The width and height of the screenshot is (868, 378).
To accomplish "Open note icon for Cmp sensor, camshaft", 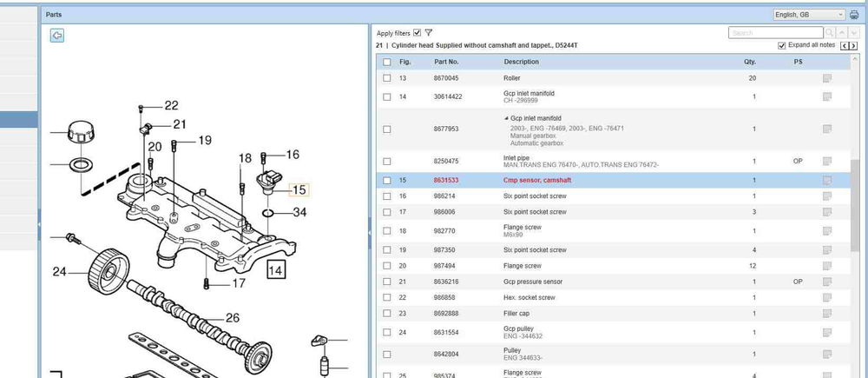I will [827, 180].
